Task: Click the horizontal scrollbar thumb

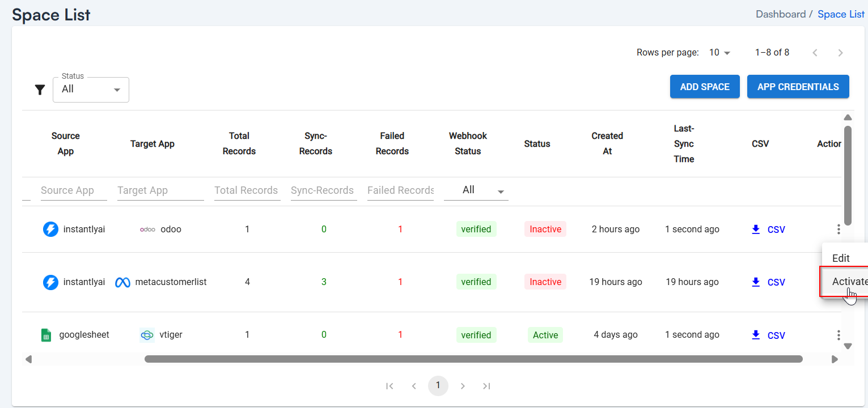Action: pyautogui.click(x=473, y=359)
